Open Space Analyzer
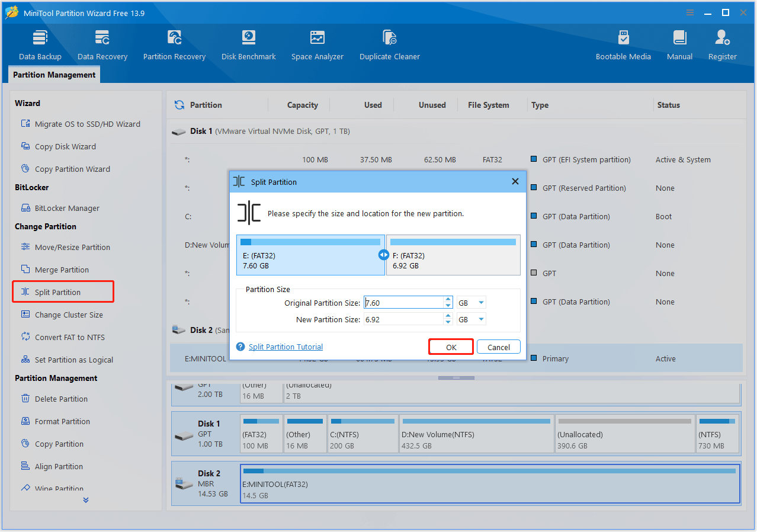Screen dimensions: 757x532 (317, 45)
